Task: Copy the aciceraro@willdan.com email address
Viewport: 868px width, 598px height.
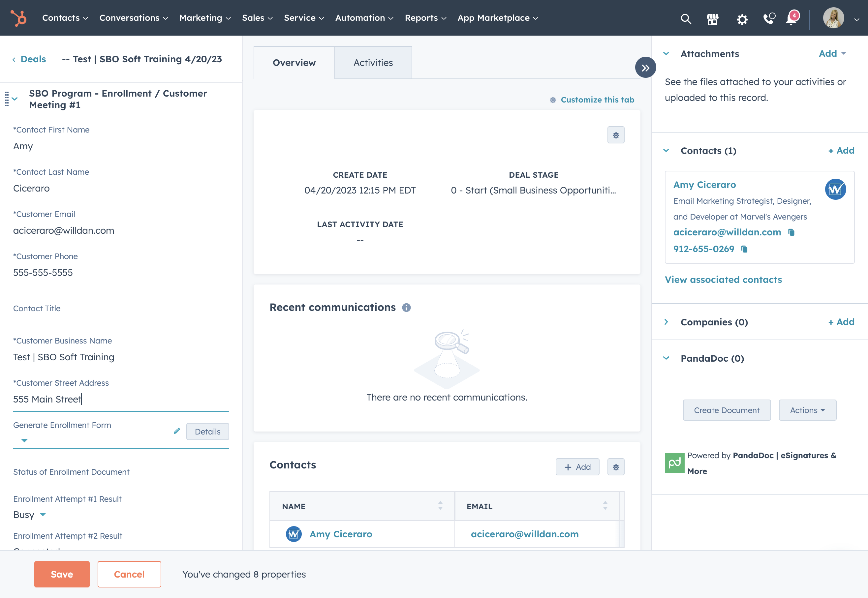Action: tap(791, 232)
